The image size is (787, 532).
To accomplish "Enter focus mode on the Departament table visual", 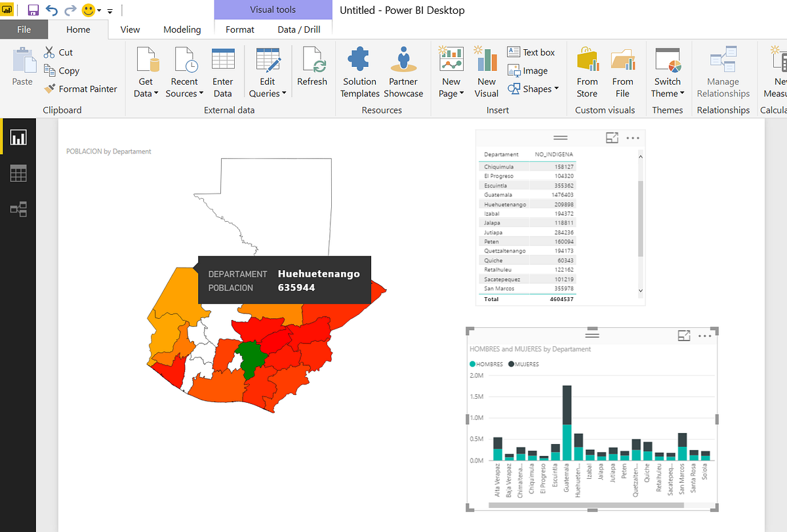I will tap(612, 138).
